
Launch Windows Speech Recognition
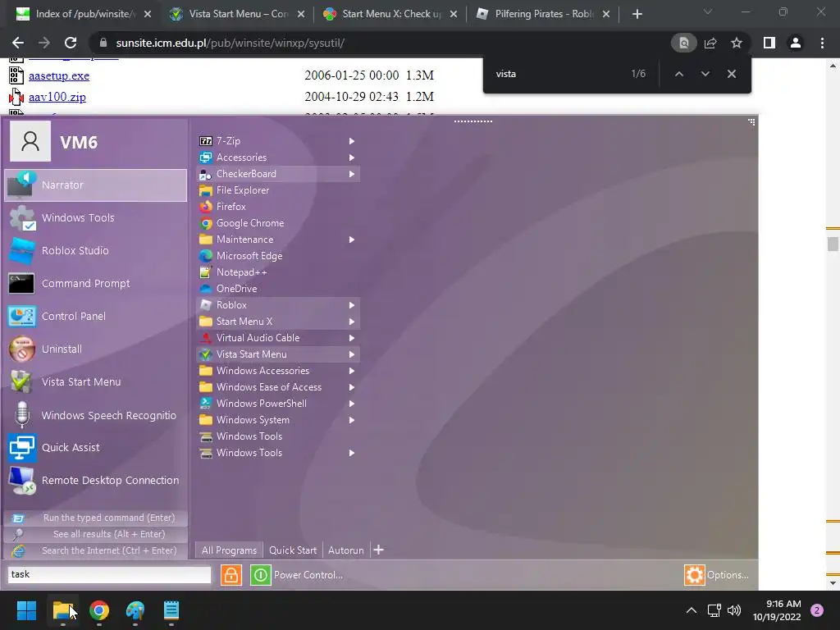click(x=95, y=415)
